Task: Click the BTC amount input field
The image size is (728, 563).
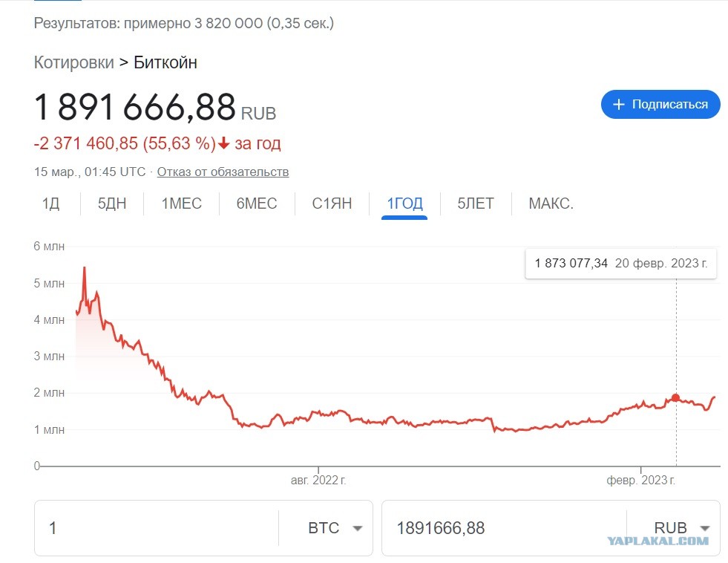Action: click(157, 528)
